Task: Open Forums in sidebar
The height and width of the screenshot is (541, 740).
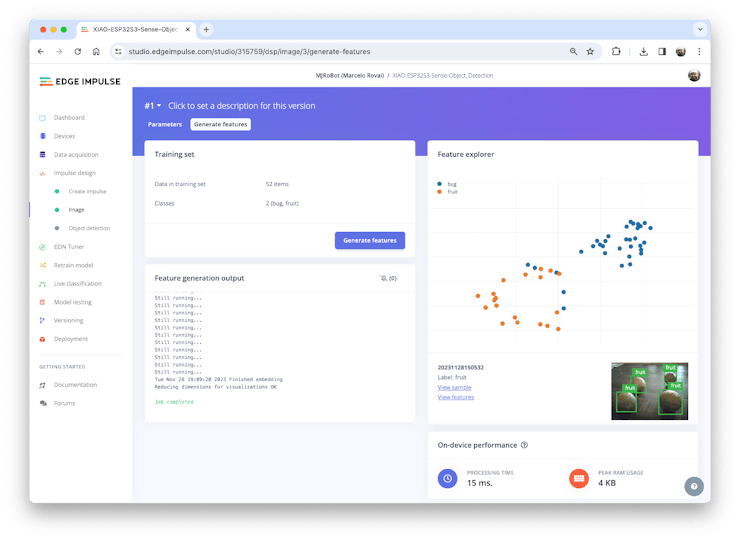Action: coord(64,403)
